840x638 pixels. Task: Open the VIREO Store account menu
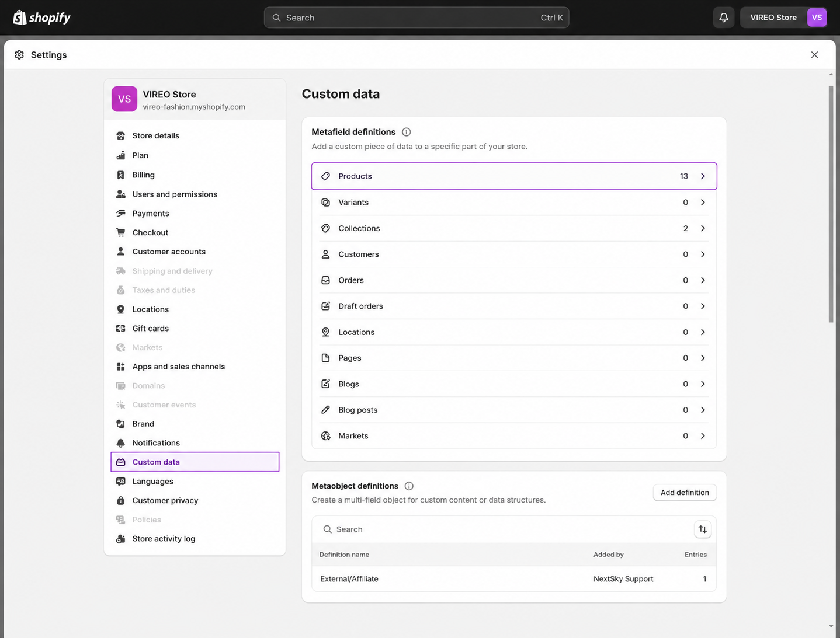[x=783, y=18]
